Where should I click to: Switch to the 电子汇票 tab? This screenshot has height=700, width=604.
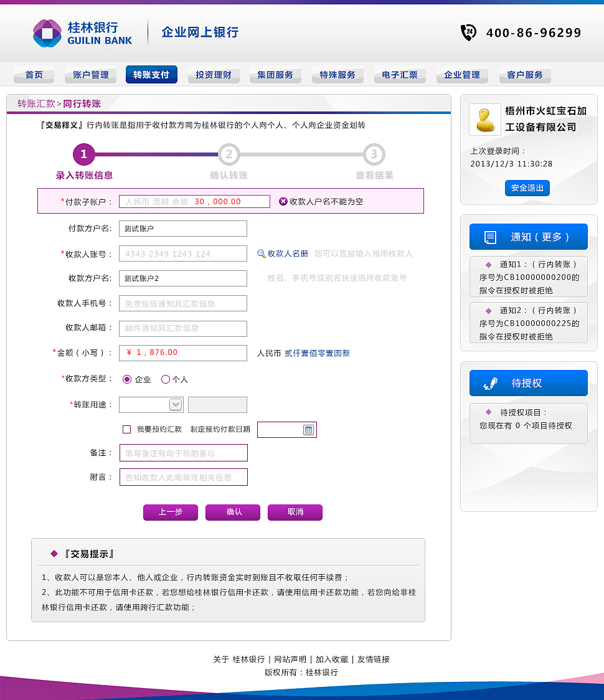400,75
